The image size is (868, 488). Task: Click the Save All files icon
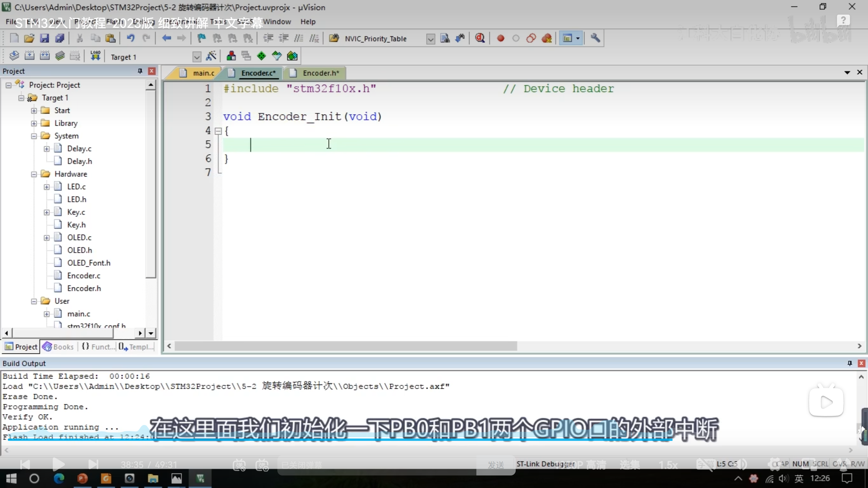coord(60,38)
